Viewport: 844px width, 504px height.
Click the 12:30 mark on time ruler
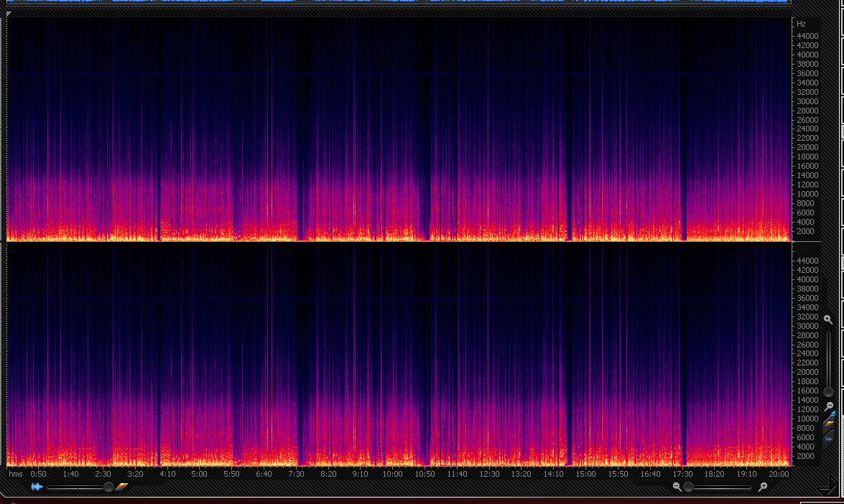tap(489, 474)
